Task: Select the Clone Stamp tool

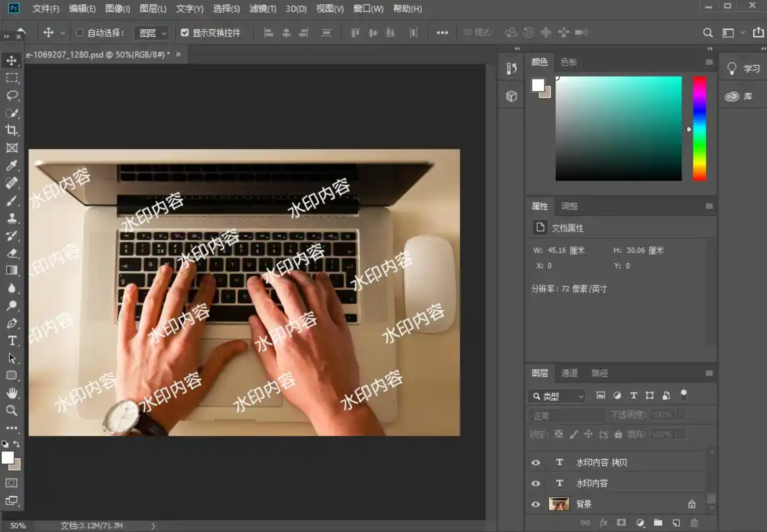Action: 12,218
